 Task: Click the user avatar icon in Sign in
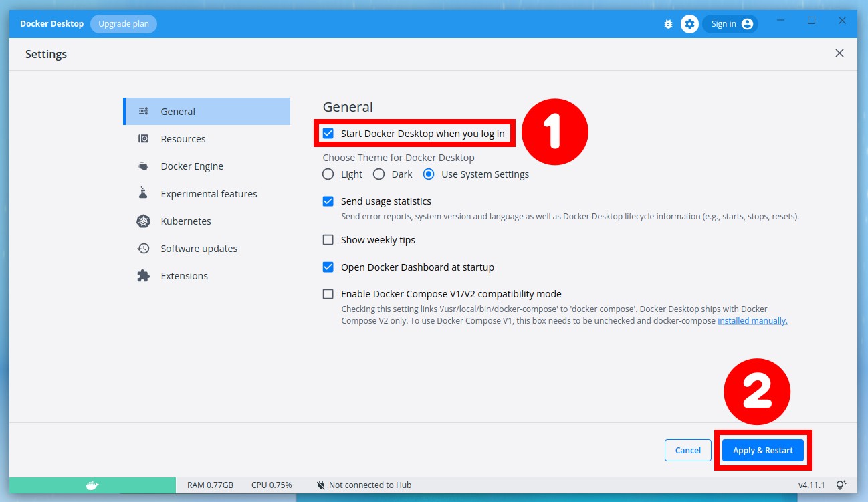click(747, 24)
